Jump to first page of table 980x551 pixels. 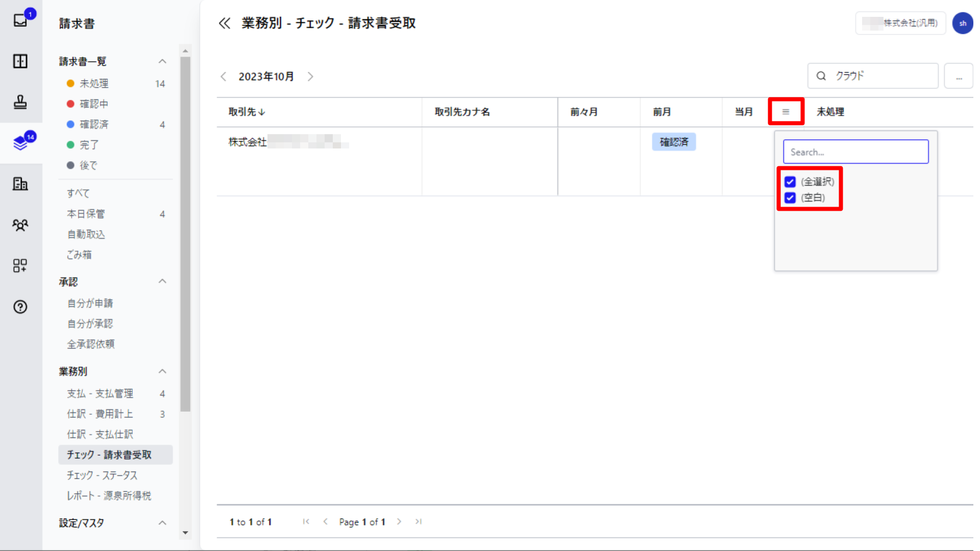[306, 521]
